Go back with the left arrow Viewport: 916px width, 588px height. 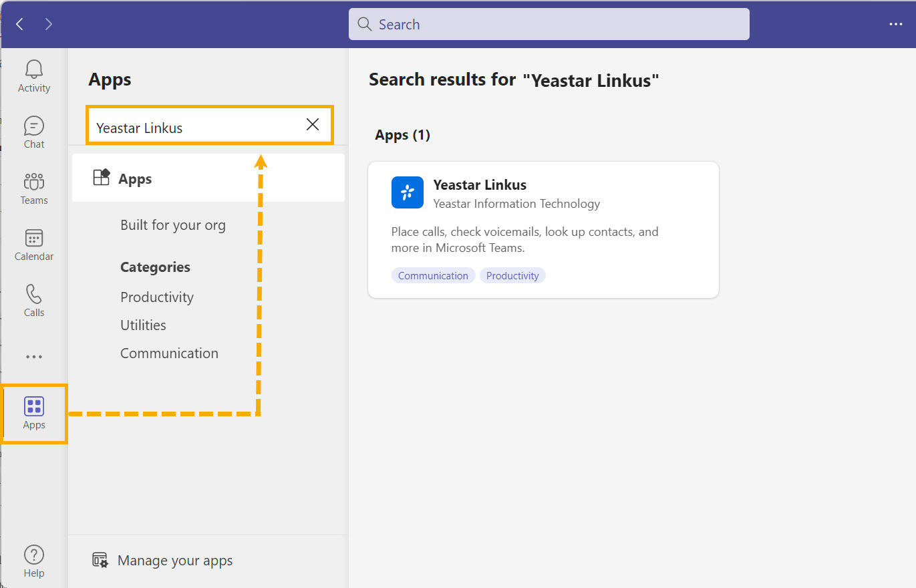[x=20, y=25]
